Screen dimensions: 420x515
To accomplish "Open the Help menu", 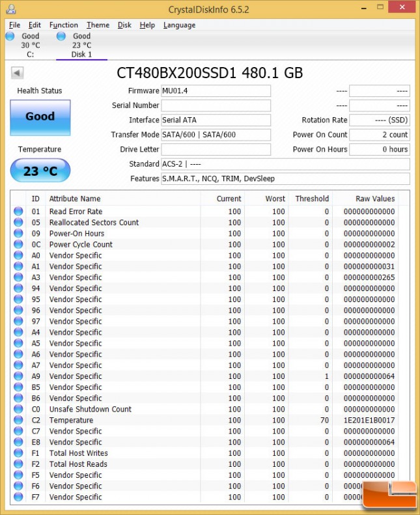I will (x=147, y=25).
